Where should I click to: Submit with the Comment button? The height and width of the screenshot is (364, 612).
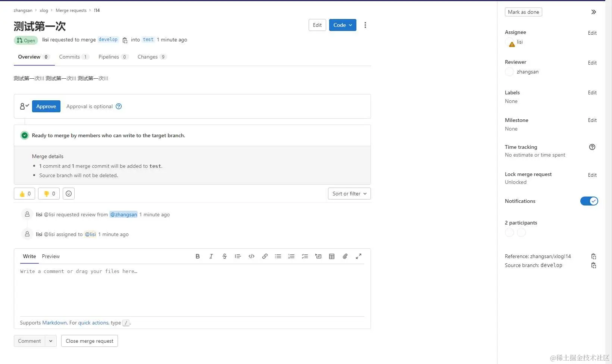pyautogui.click(x=29, y=341)
